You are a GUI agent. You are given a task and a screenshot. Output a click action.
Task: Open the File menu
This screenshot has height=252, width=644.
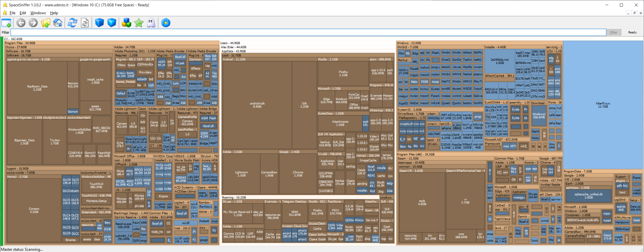[12, 13]
